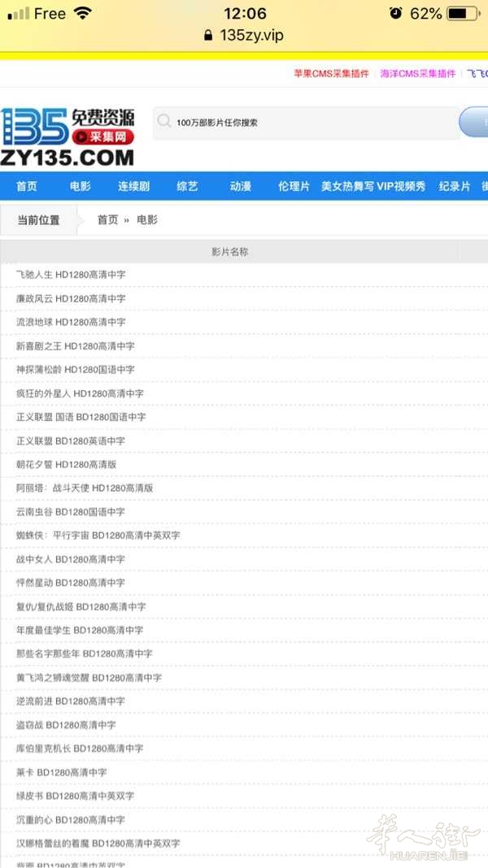Open 年度最佳学生 BD1280高清中字

point(80,630)
